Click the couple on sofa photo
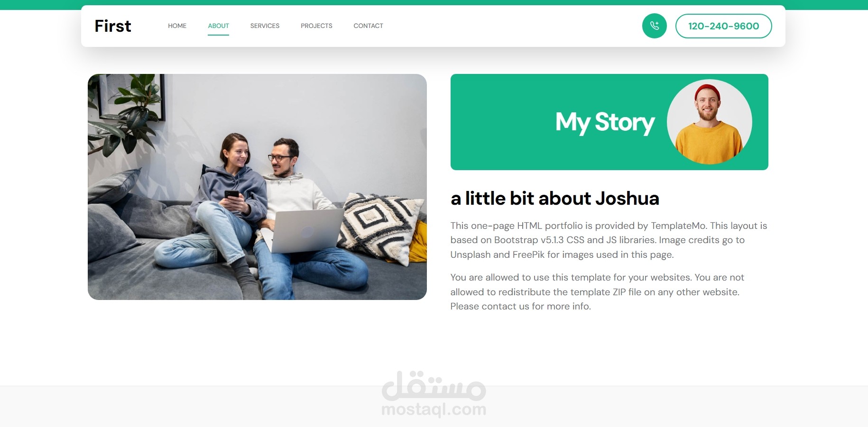The width and height of the screenshot is (868, 427). (257, 187)
